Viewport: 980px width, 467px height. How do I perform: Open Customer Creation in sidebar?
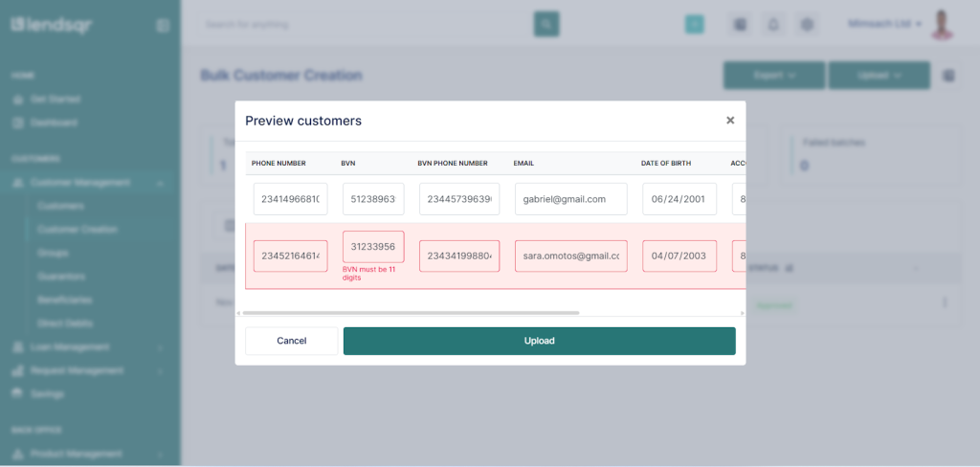pyautogui.click(x=78, y=230)
